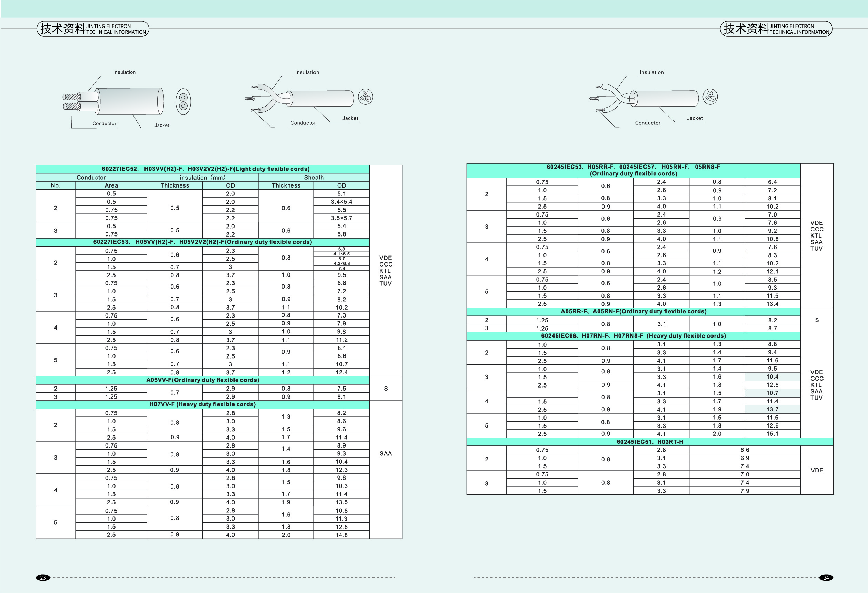The height and width of the screenshot is (593, 868).
Task: Click the flat twin-conductor cable diagram
Action: 114,101
